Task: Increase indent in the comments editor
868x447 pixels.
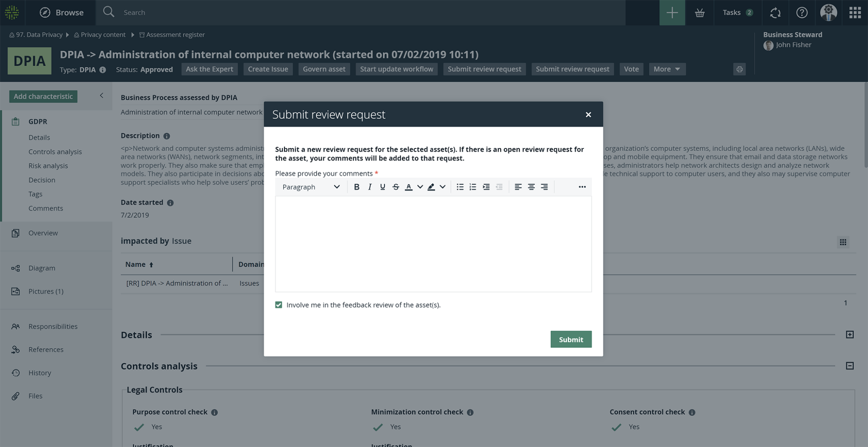Action: [486, 187]
